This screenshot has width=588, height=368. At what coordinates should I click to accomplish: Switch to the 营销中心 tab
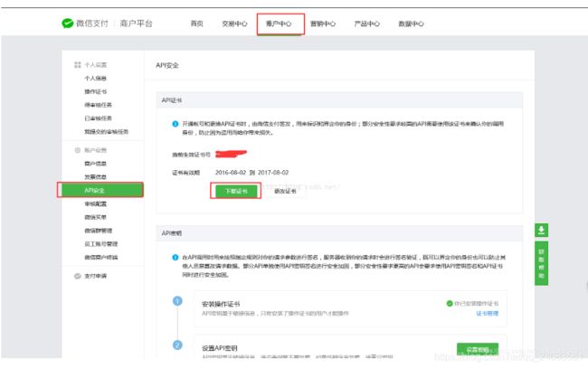(323, 24)
